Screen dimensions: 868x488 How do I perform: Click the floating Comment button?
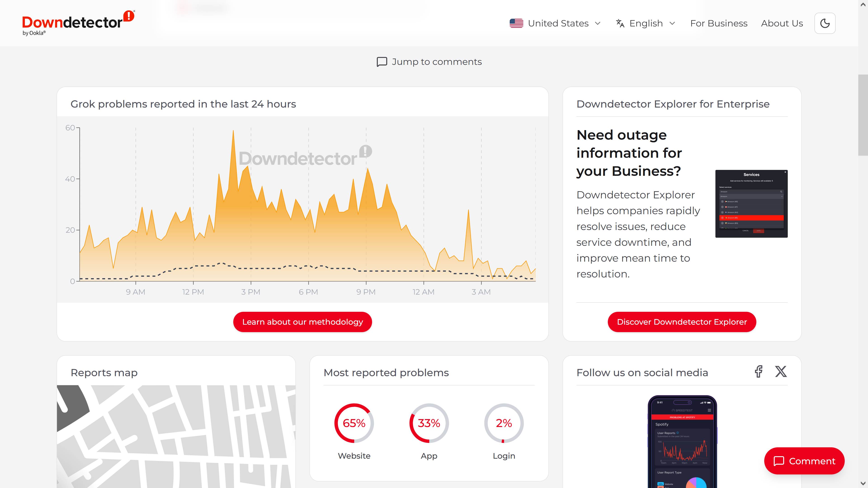click(x=804, y=461)
